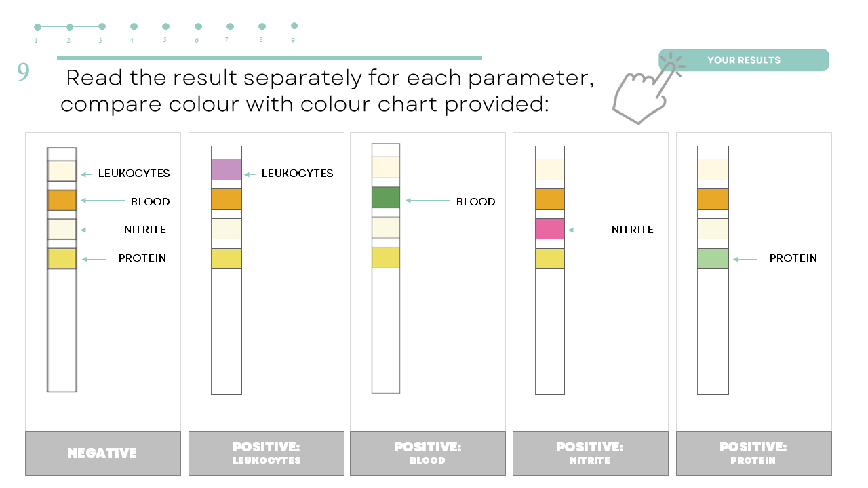Click the pink nitrite pad
Screen dimensions: 868x488
(550, 229)
